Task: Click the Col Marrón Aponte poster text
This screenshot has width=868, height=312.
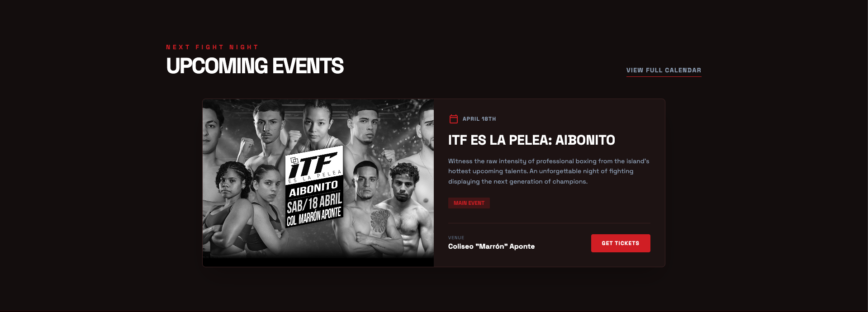Action: click(x=314, y=216)
